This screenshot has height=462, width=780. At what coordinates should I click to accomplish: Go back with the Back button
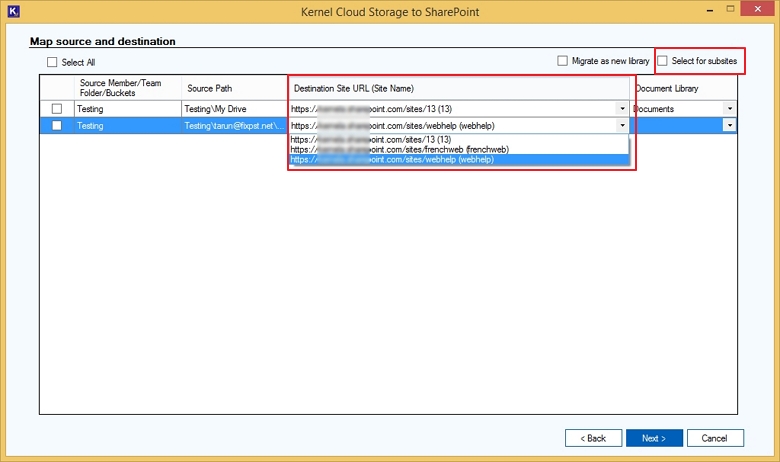pos(593,438)
